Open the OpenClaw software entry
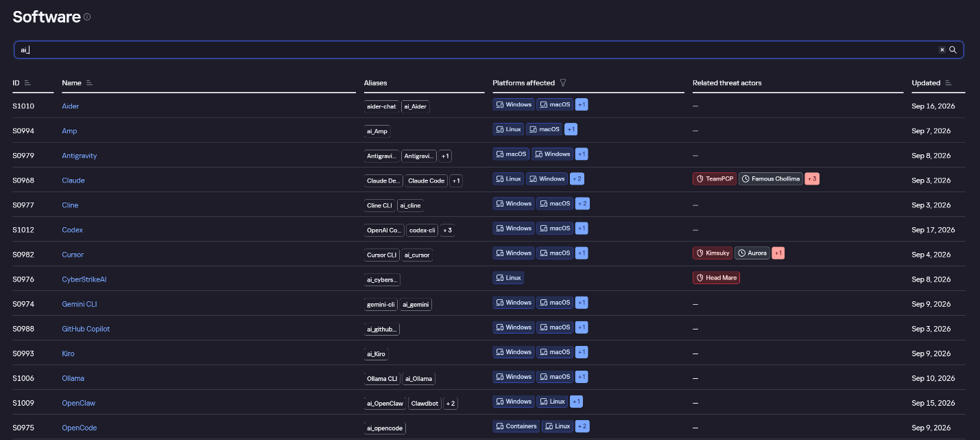The image size is (980, 440). [79, 402]
